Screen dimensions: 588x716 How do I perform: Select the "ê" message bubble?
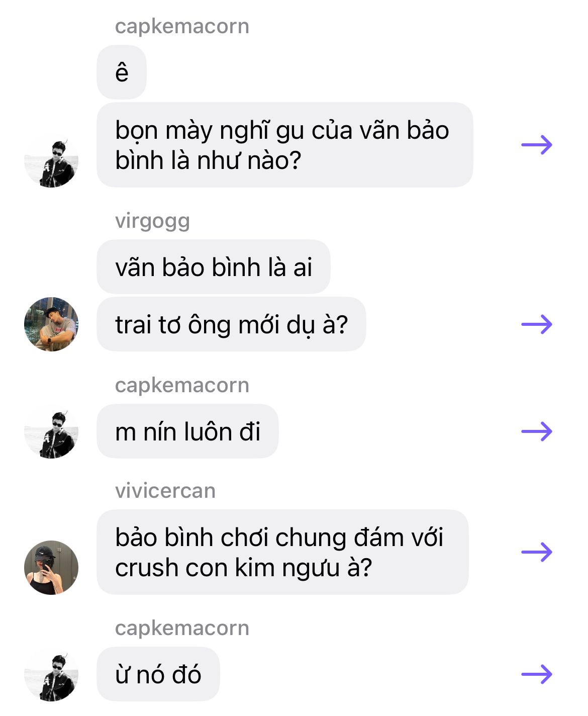click(122, 72)
